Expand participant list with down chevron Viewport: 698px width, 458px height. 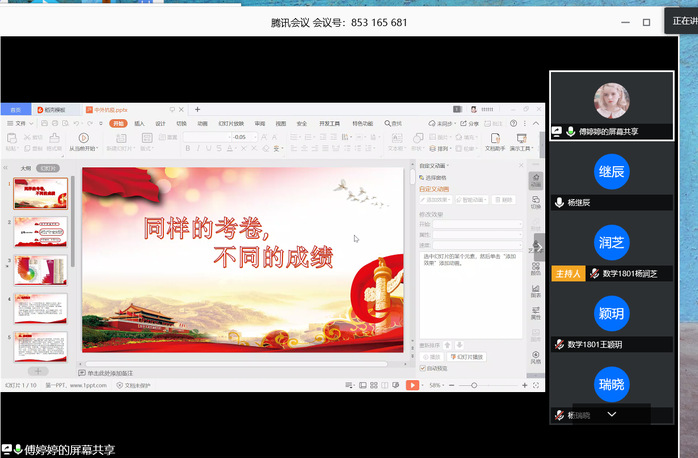click(612, 414)
